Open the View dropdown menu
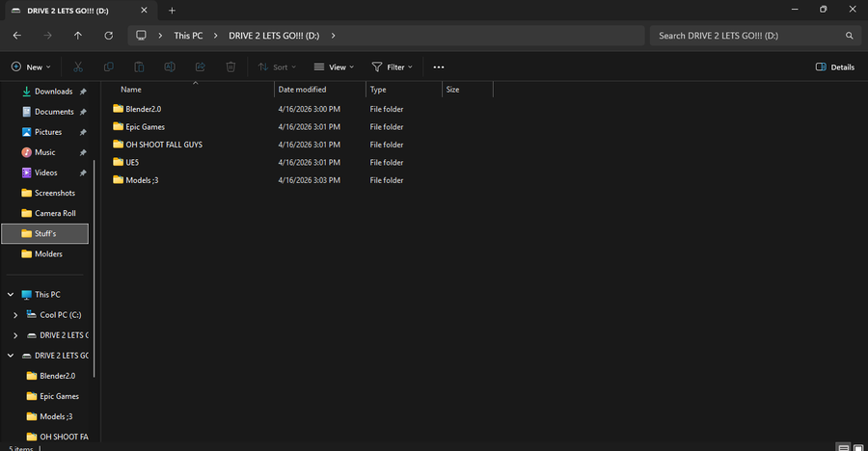This screenshot has width=868, height=451. click(x=334, y=67)
